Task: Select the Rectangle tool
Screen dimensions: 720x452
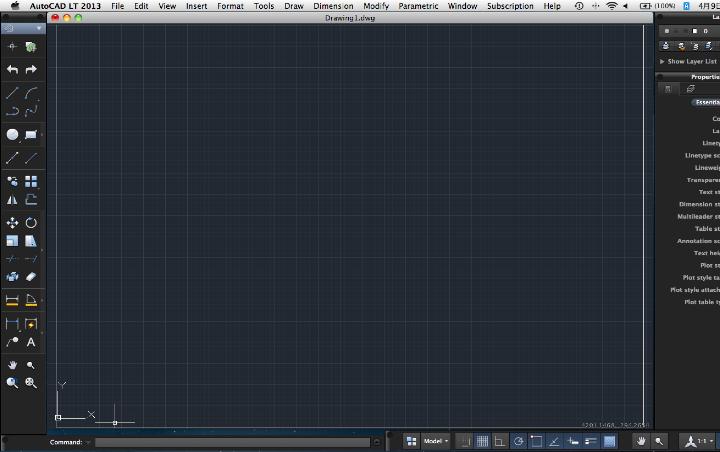Action: 31,135
